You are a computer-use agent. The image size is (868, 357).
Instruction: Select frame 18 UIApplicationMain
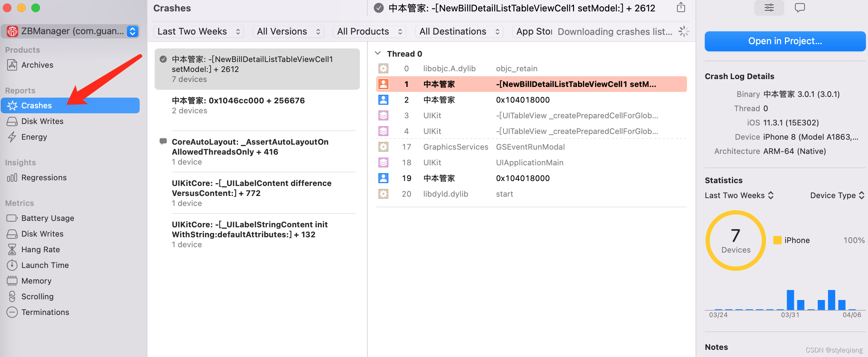pyautogui.click(x=531, y=162)
